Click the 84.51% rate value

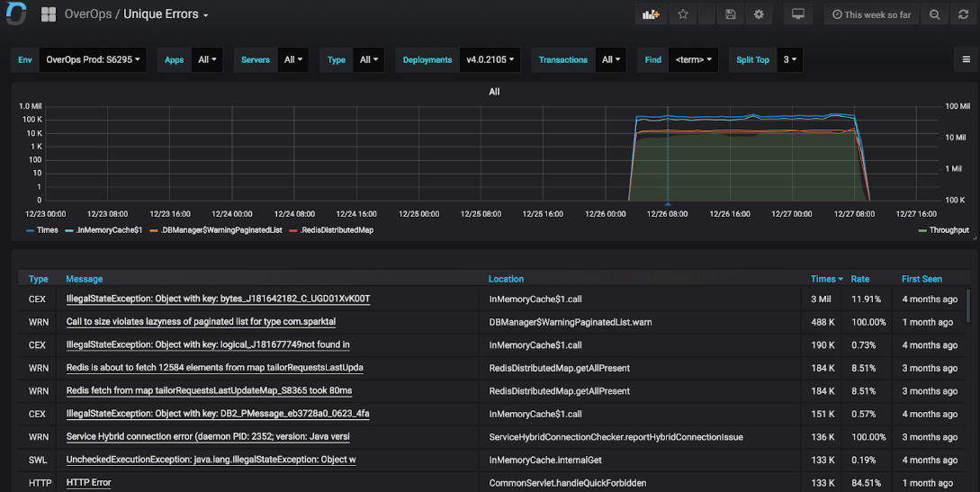[868, 483]
